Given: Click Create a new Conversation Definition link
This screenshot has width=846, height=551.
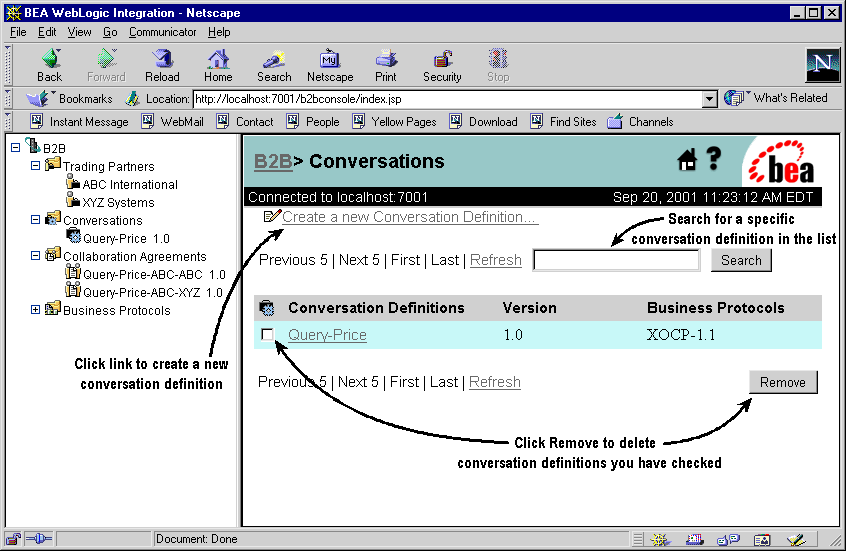Looking at the screenshot, I should [x=410, y=217].
